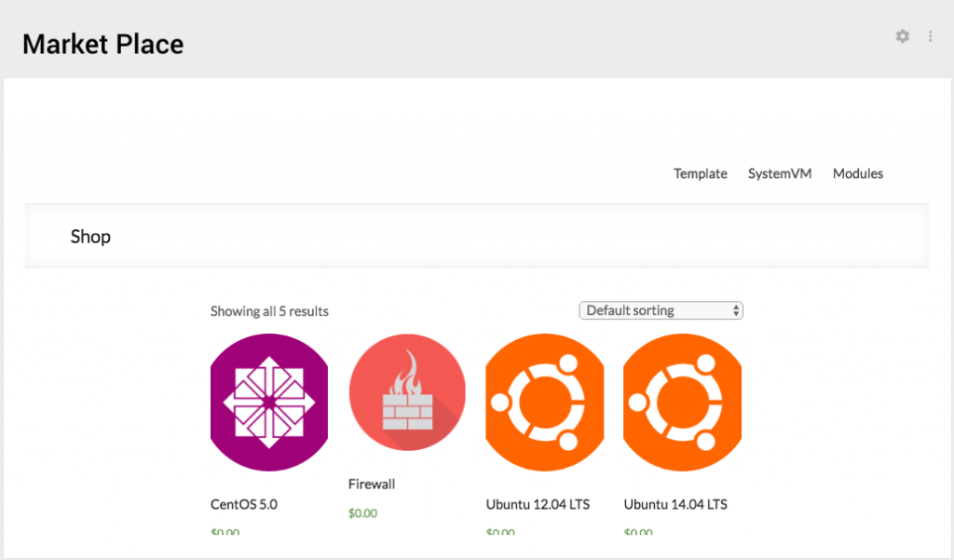954x560 pixels.
Task: Click the Firewall product icon
Action: (407, 392)
